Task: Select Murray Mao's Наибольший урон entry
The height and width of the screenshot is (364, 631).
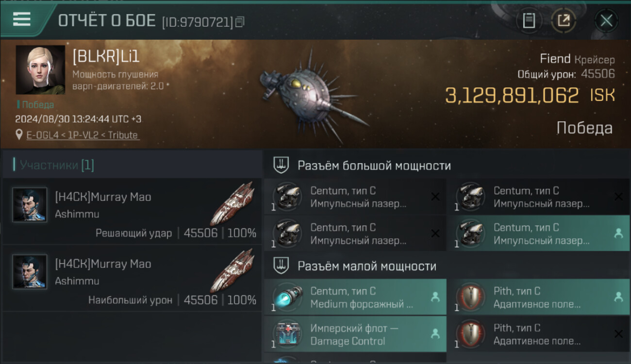Action: point(132,278)
